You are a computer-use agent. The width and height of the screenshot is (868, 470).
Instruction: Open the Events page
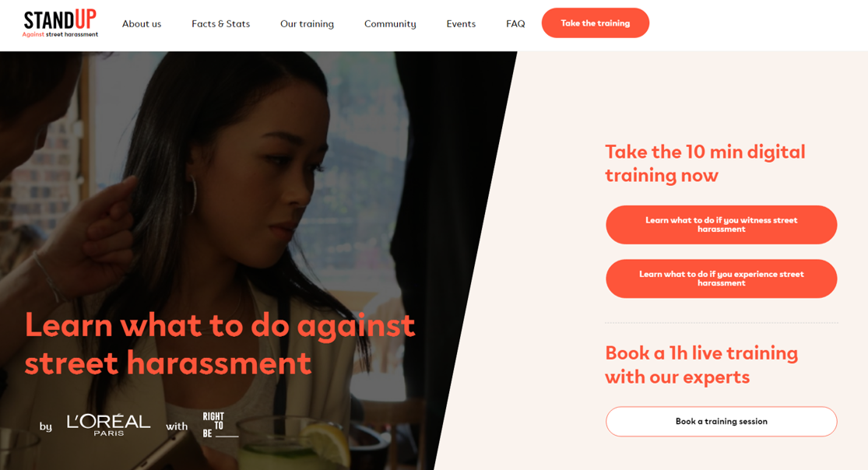(x=461, y=24)
